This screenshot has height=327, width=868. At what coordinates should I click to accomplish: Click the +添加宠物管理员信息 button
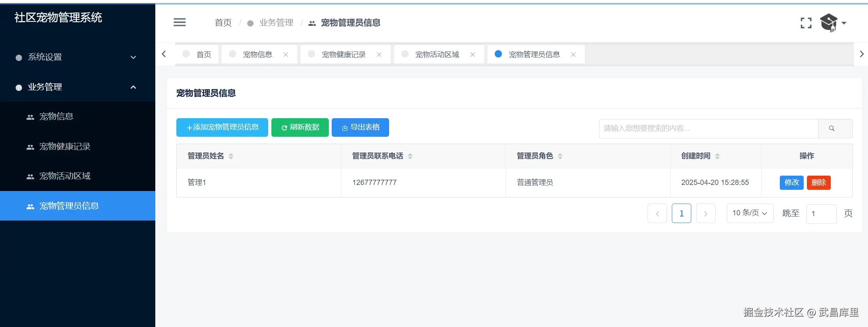pyautogui.click(x=222, y=127)
